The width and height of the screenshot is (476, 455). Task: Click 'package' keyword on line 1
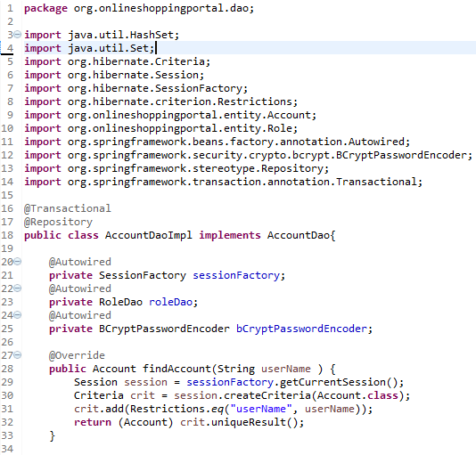pos(45,9)
